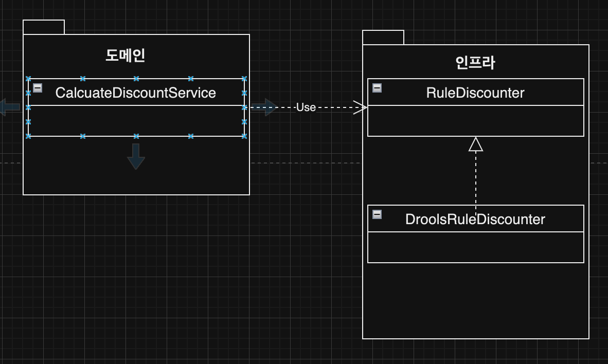Click the bottom-right selection handle of CalcuateDiscountService
608x364 pixels.
(244, 136)
